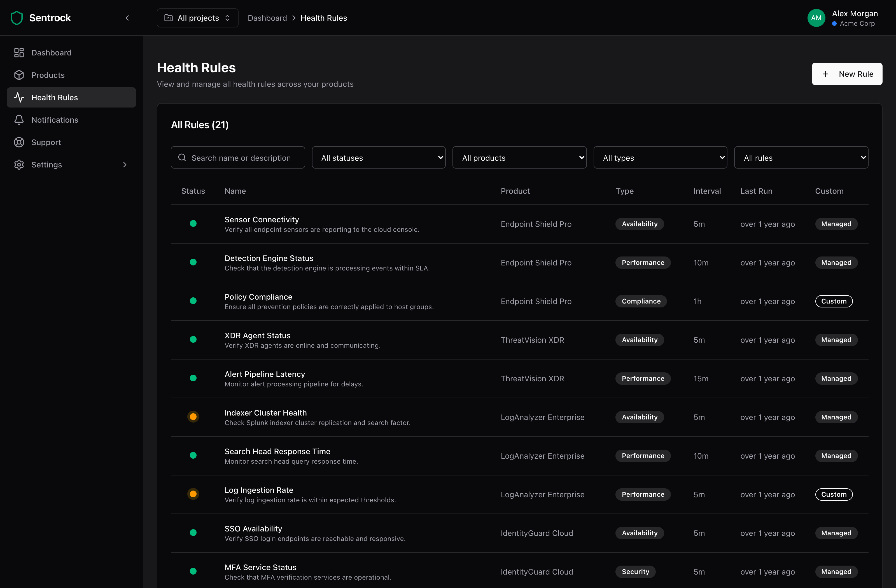The image size is (896, 588).
Task: Click the 1h interval on Policy Compliance
Action: tap(697, 301)
